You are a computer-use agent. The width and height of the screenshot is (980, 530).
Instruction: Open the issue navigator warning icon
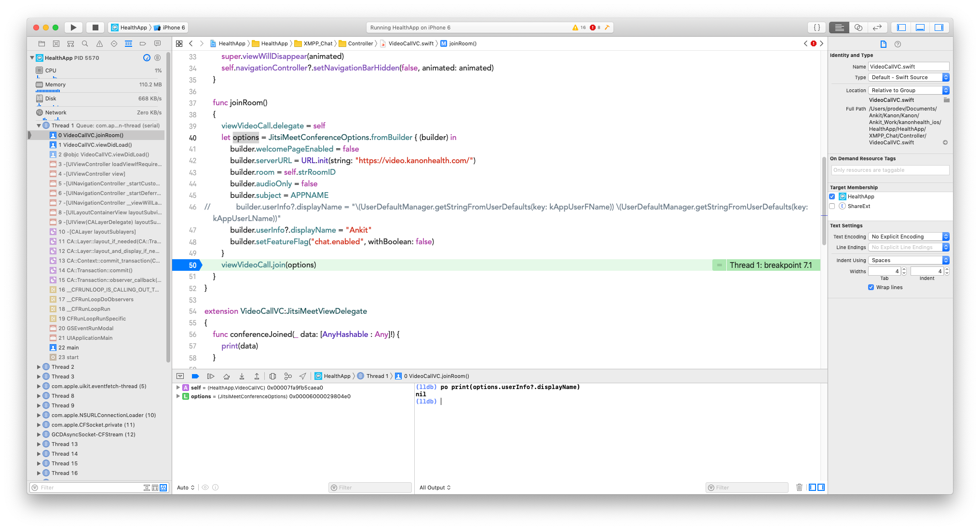99,43
